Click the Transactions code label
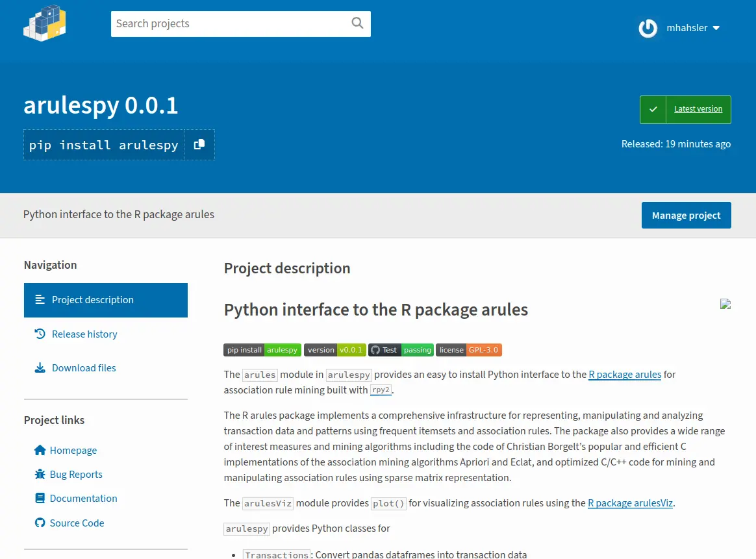Viewport: 756px width, 559px height. point(277,554)
